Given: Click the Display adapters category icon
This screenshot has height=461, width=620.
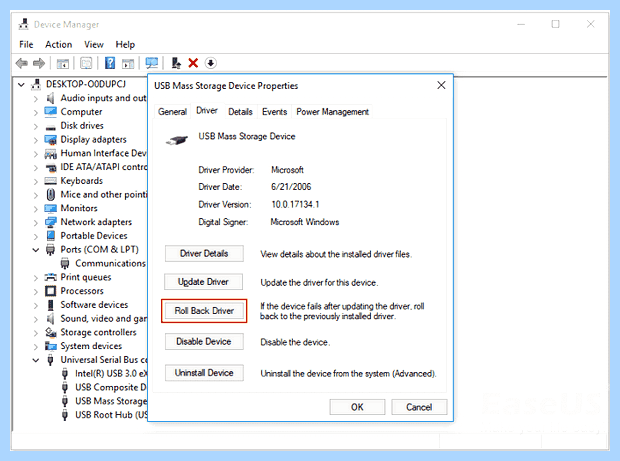Looking at the screenshot, I should click(x=50, y=140).
